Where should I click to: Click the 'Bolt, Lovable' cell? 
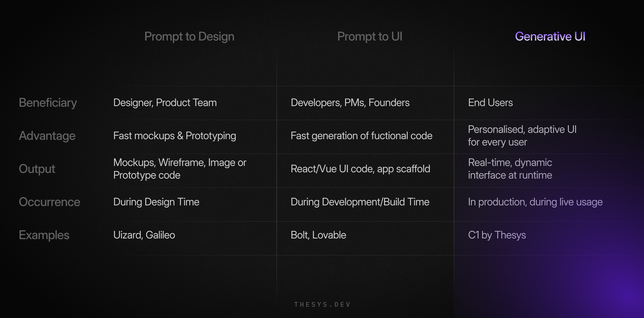tap(318, 235)
